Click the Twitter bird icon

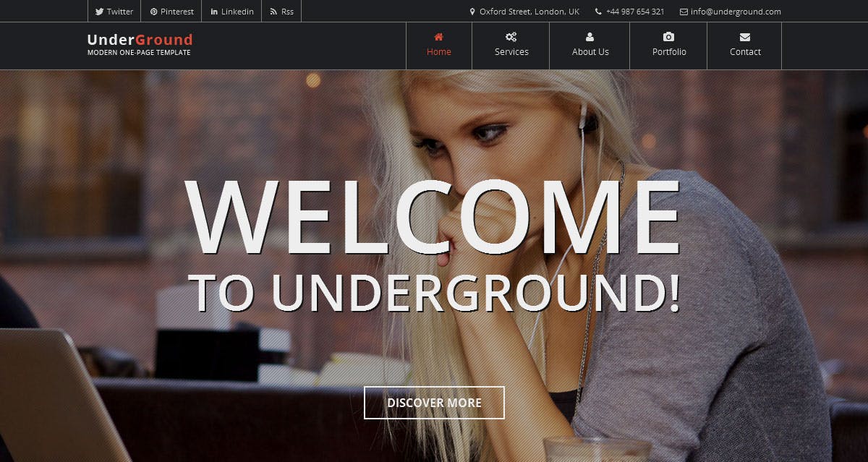click(100, 12)
